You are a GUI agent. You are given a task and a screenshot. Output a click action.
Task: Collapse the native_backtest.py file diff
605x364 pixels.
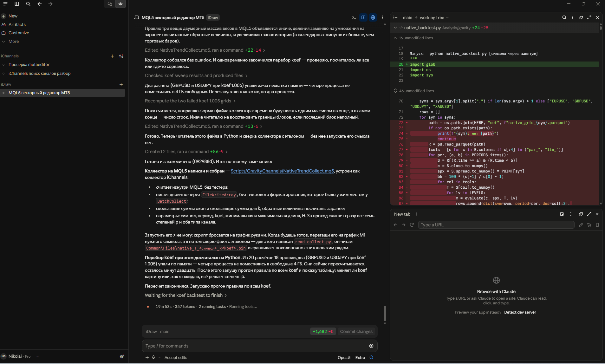(x=395, y=28)
